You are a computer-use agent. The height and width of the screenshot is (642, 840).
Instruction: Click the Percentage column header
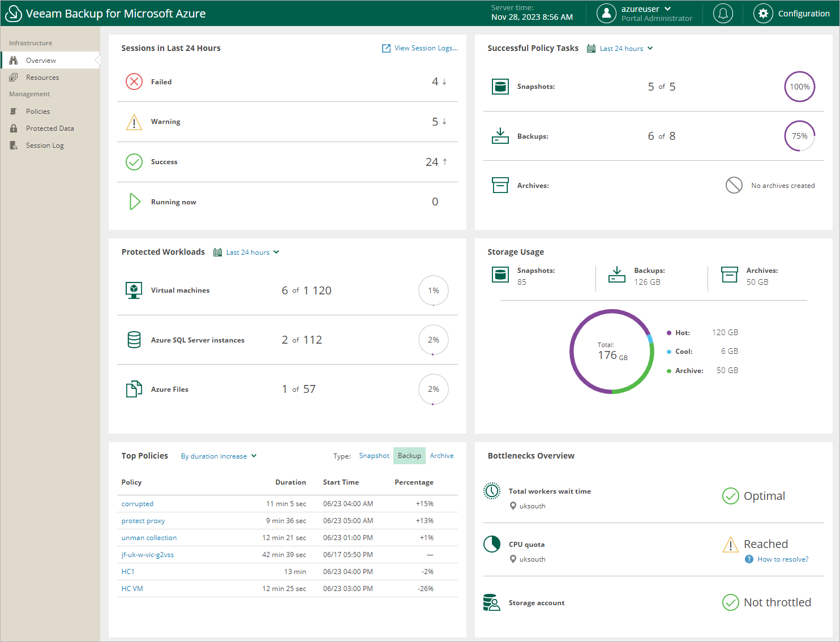coord(414,482)
